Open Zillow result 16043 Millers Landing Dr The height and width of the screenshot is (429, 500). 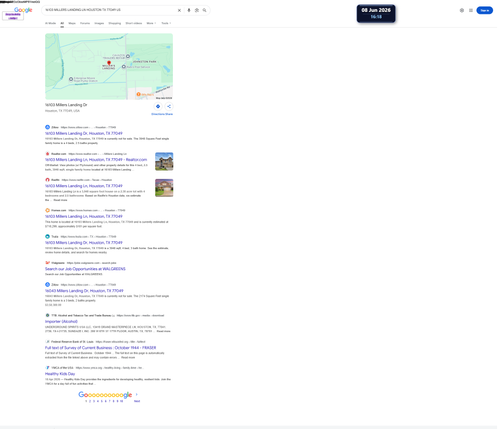(84, 291)
